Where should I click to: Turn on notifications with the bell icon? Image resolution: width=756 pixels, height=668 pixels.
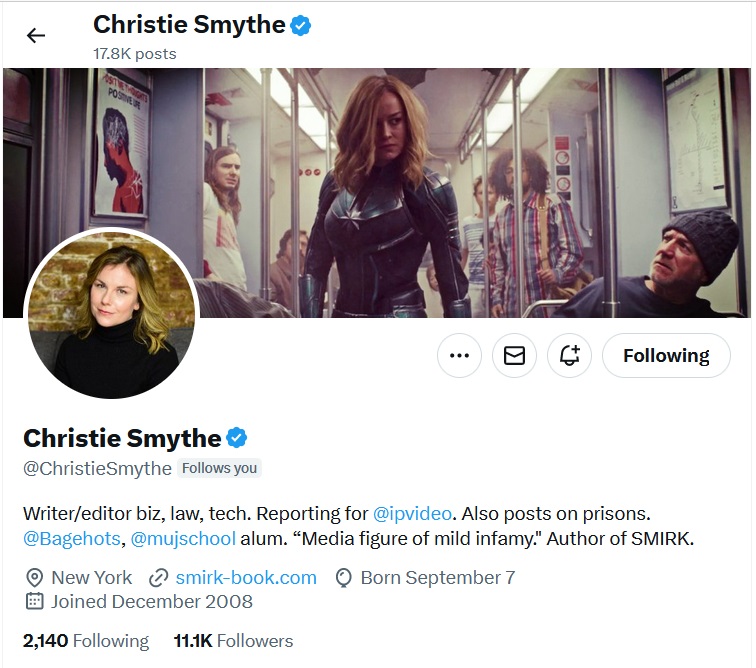tap(570, 355)
